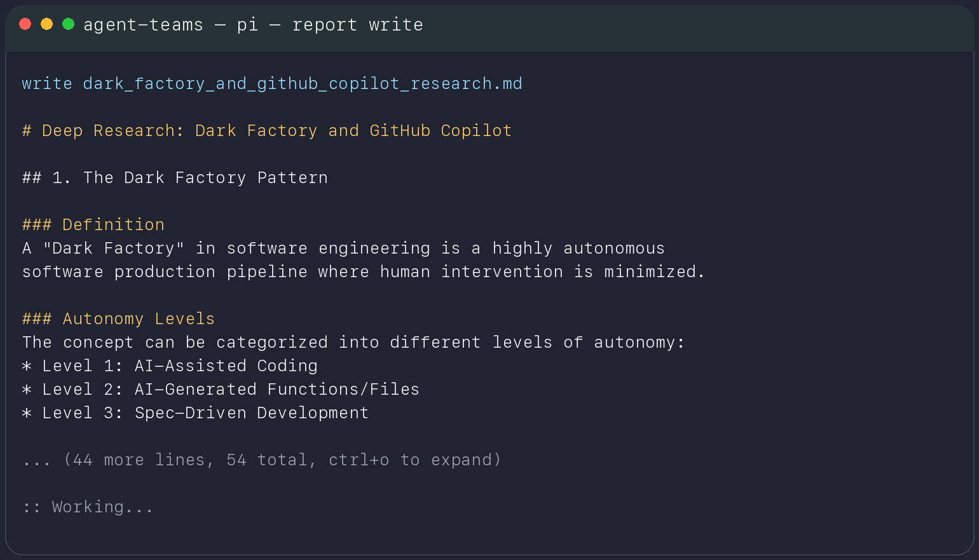Click the ':: Working...' status line
The width and height of the screenshot is (979, 560).
tap(89, 507)
